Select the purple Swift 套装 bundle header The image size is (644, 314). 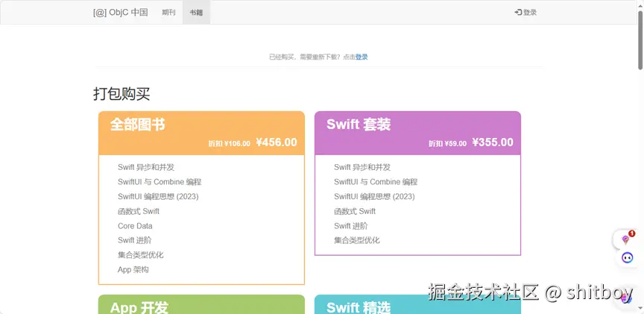417,133
